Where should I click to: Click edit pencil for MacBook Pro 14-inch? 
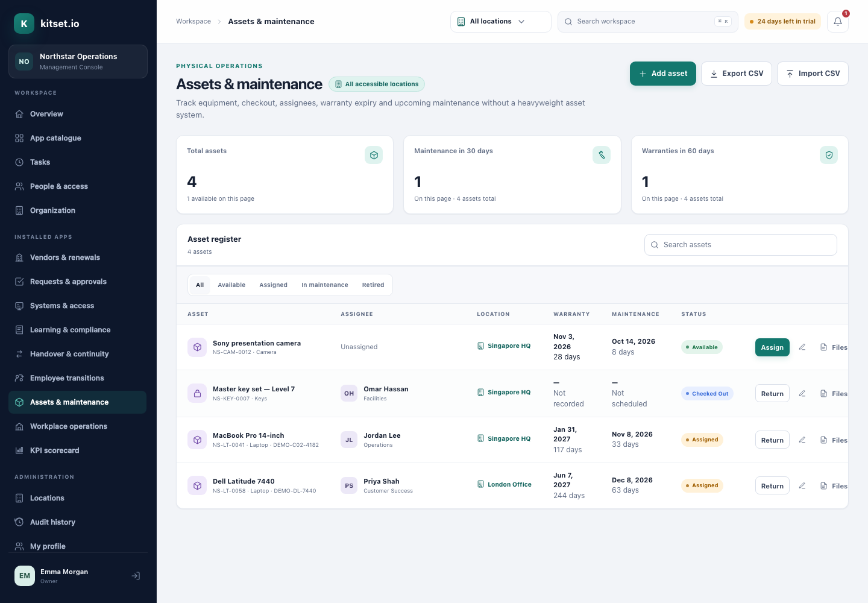tap(802, 440)
